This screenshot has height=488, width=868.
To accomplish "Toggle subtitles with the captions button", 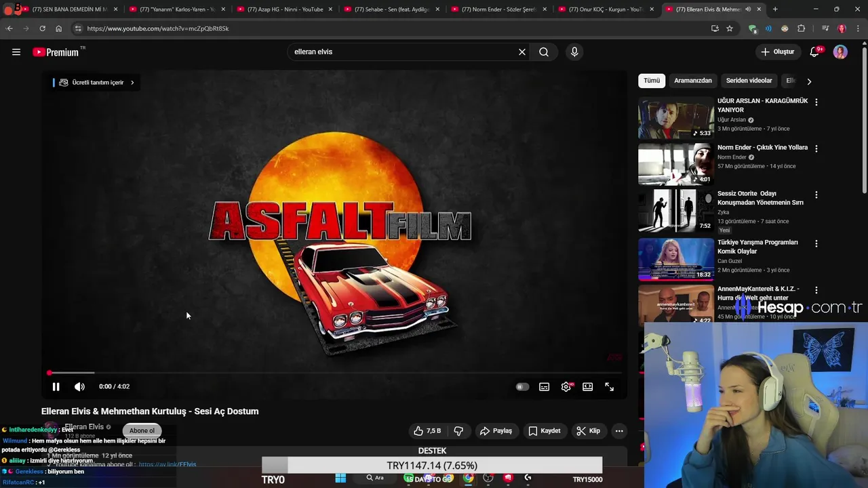I will pos(544,387).
